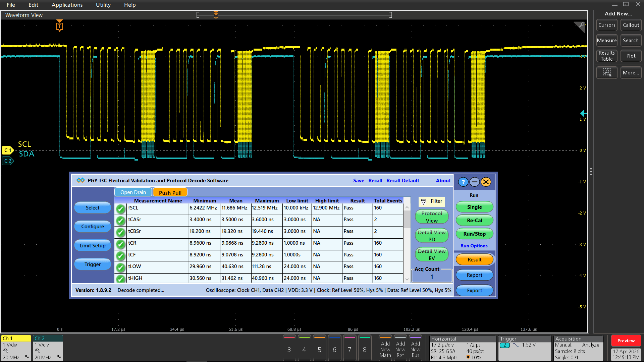
Task: Click the tCBSr pass checkmark icon
Action: (121, 233)
